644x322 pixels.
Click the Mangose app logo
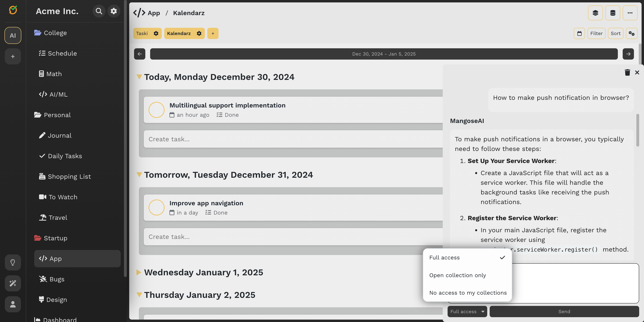coord(13,10)
